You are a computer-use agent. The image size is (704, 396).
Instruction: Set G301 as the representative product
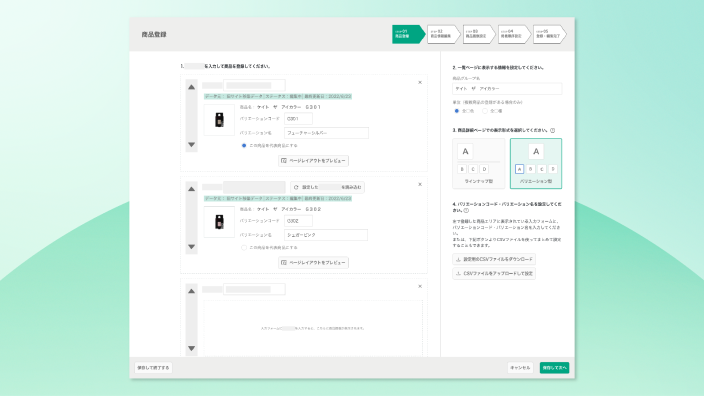(x=244, y=145)
